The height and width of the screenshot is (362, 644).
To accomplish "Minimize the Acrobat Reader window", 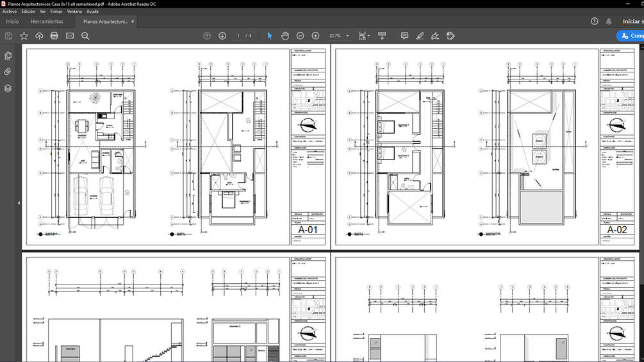I will pyautogui.click(x=627, y=4).
